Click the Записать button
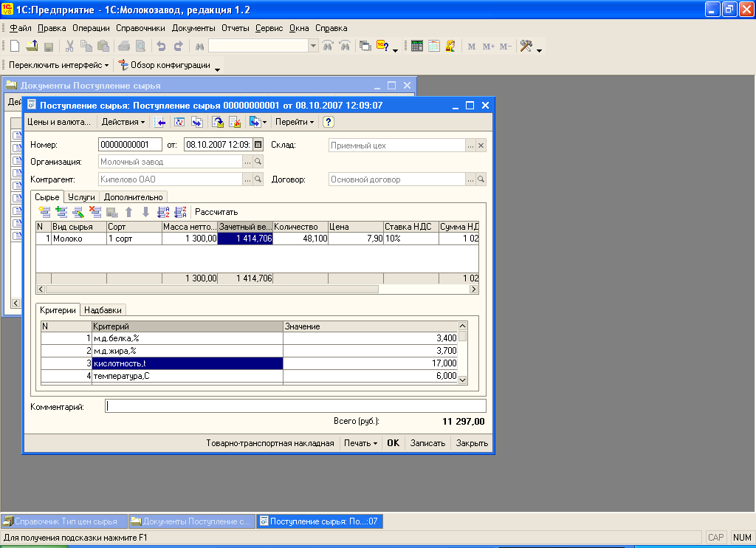 click(427, 443)
